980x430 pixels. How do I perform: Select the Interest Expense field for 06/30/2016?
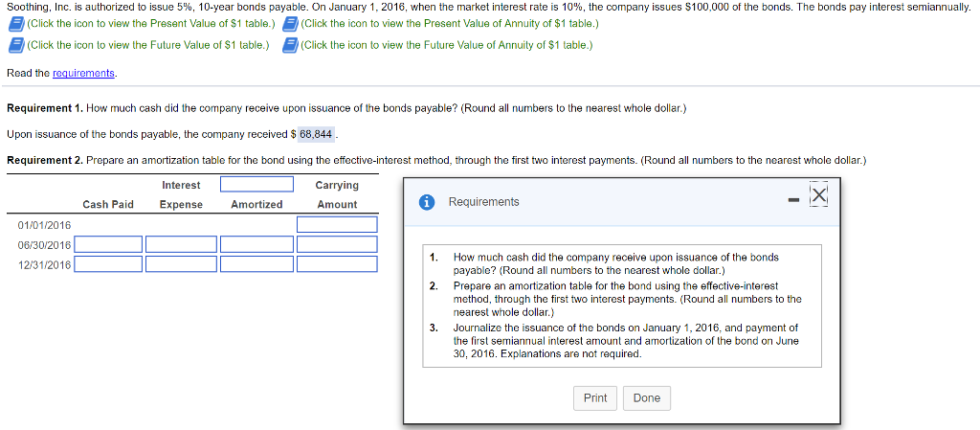pos(181,244)
